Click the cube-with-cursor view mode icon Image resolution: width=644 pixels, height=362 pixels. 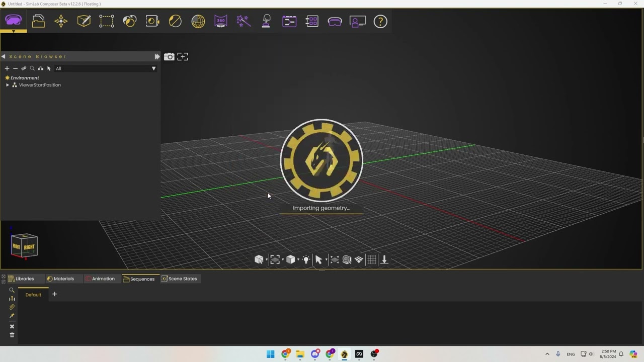[x=259, y=259]
